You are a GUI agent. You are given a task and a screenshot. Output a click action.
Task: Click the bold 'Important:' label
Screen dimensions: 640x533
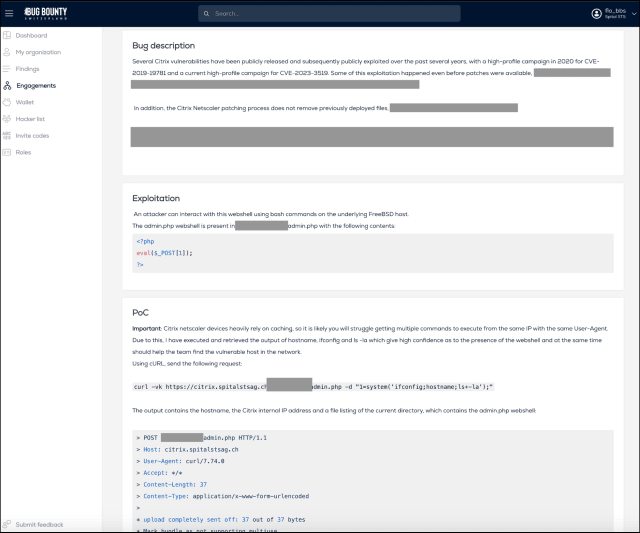click(147, 329)
